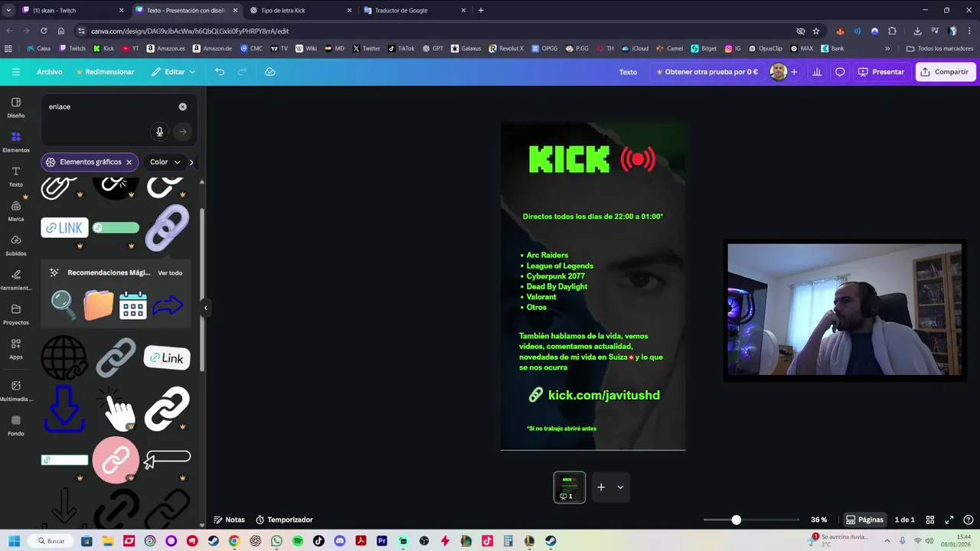Click Ver todo in Recomendaciones Mágicas
Screen dimensions: 980x551
click(x=170, y=273)
